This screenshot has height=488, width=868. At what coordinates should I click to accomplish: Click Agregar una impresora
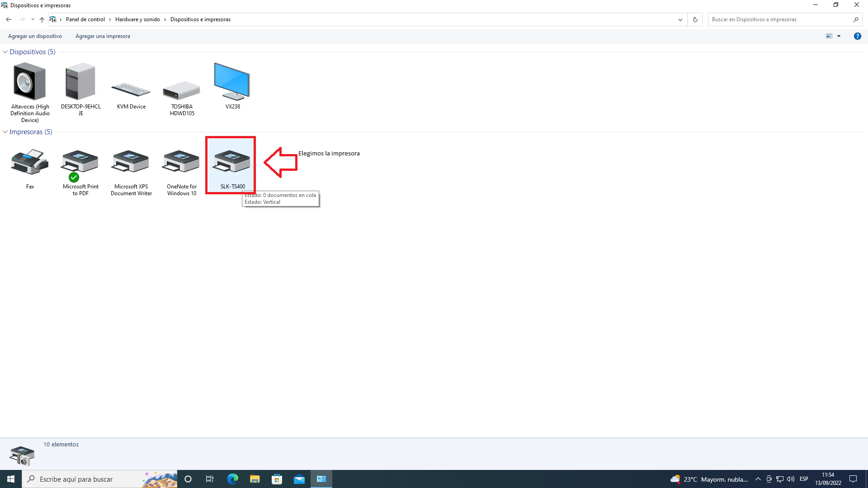[x=103, y=36]
